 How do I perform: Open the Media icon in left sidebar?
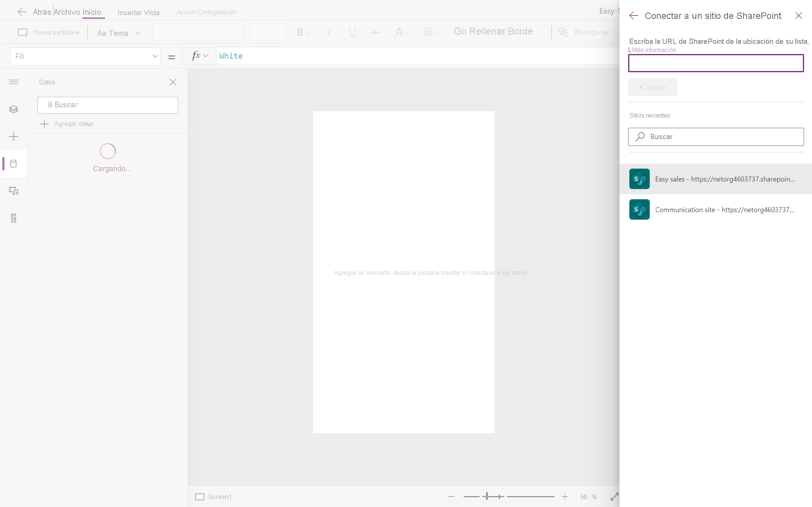click(x=14, y=191)
